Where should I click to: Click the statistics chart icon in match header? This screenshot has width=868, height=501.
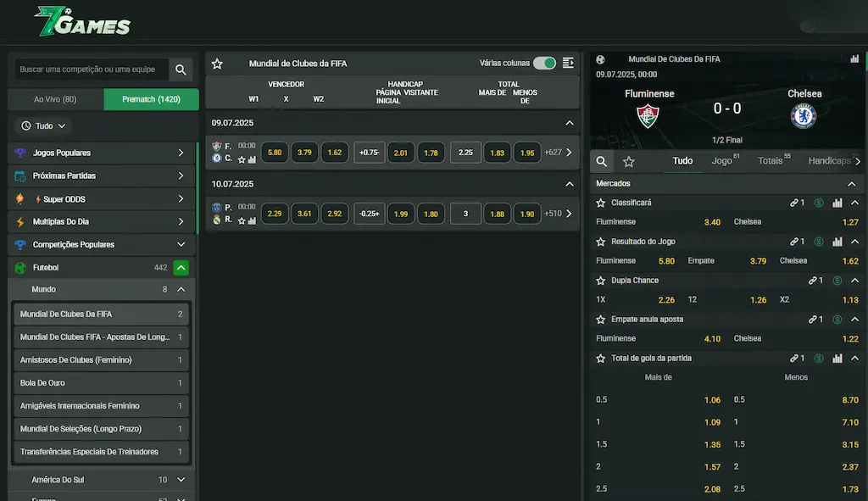click(854, 58)
